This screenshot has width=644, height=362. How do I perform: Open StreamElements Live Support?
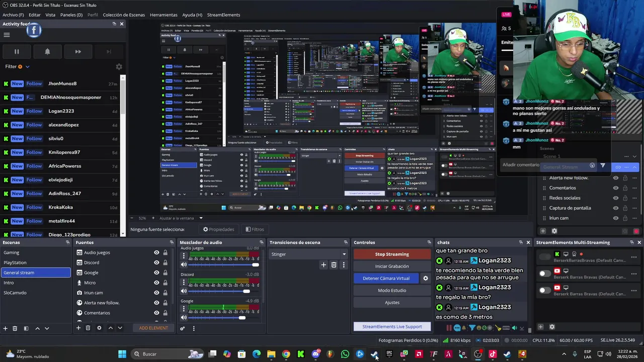pyautogui.click(x=392, y=326)
